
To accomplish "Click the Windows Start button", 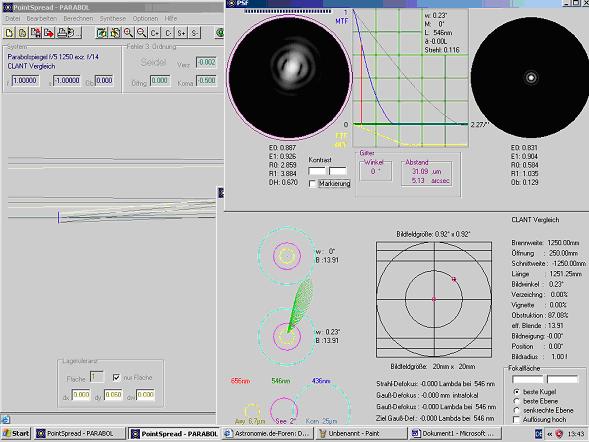I will pyautogui.click(x=15, y=433).
